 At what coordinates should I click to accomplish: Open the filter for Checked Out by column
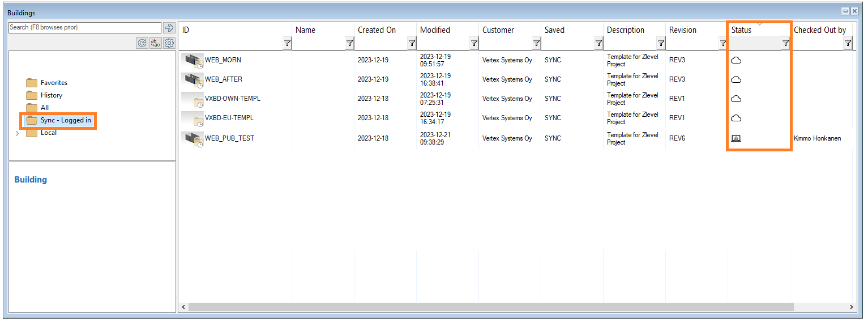(847, 43)
